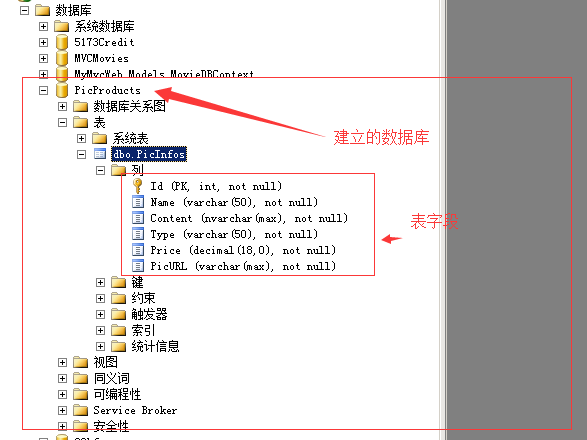The image size is (587, 440).
Task: Select the Content nvarchar(max) column
Action: coord(249,218)
